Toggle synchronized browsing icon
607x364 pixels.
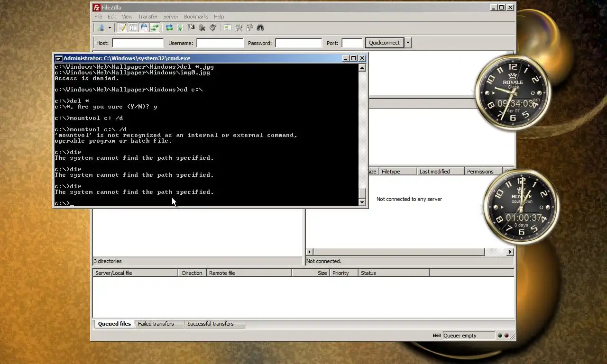[x=249, y=28]
